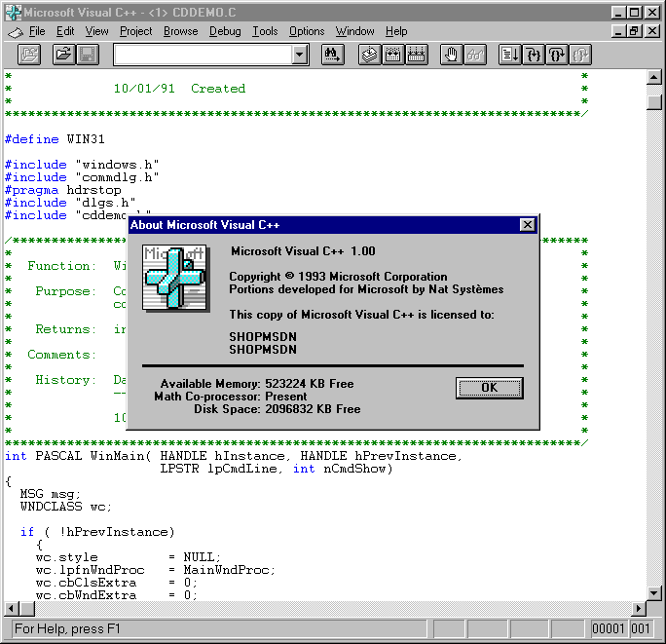
Task: Click the Step Out toolbar icon
Action: pyautogui.click(x=579, y=55)
